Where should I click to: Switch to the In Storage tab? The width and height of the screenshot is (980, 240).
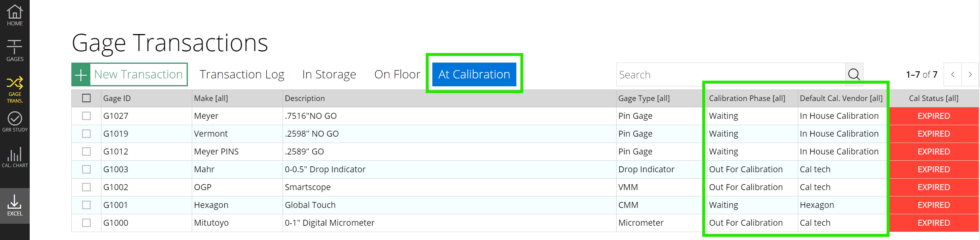329,74
